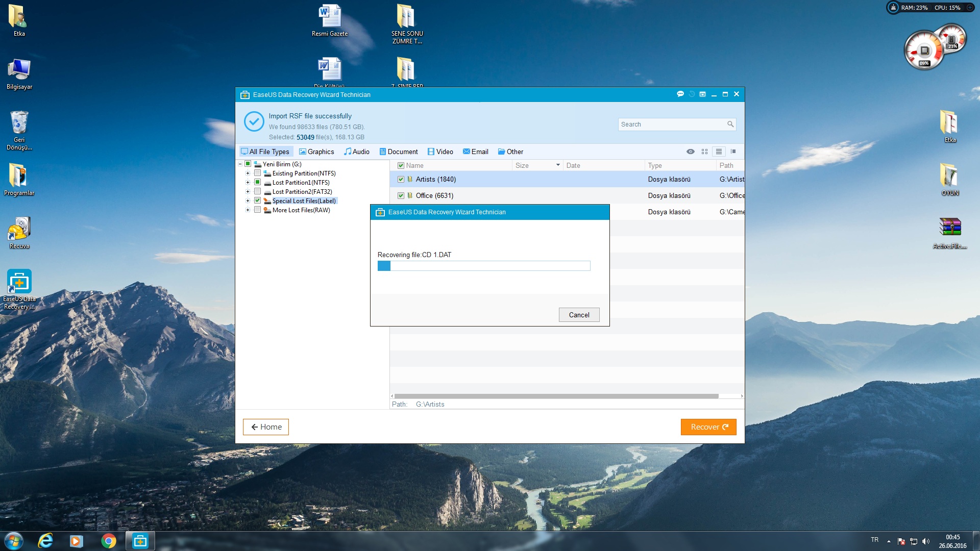Viewport: 980px width, 551px height.
Task: Show hidden tray icons arrow
Action: [x=889, y=541]
